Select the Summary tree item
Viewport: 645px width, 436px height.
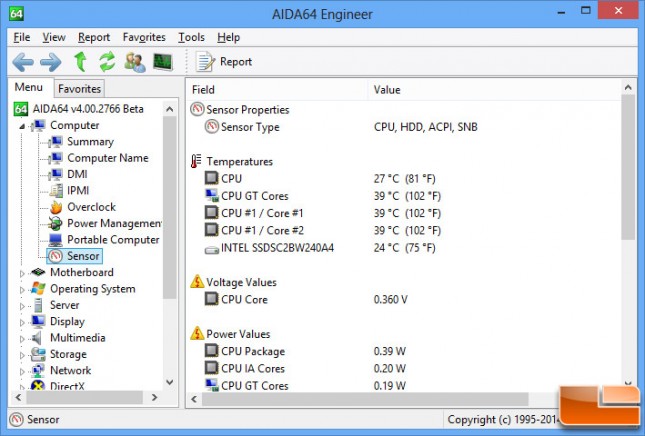90,141
